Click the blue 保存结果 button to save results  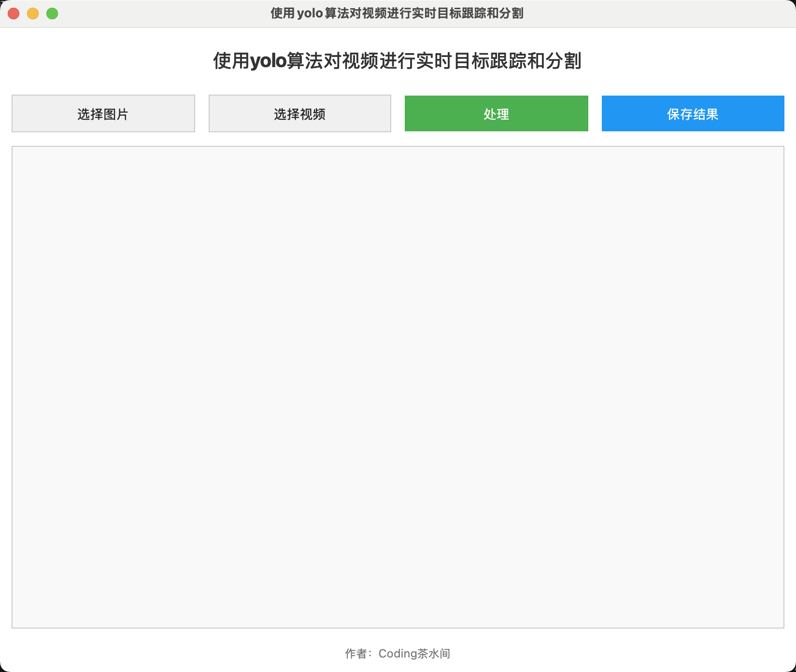coord(692,113)
